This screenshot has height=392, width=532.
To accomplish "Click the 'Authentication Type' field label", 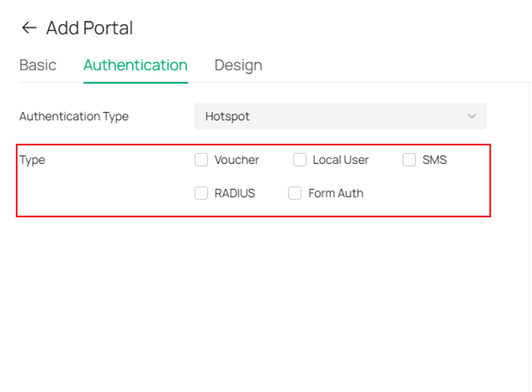I will [x=74, y=116].
